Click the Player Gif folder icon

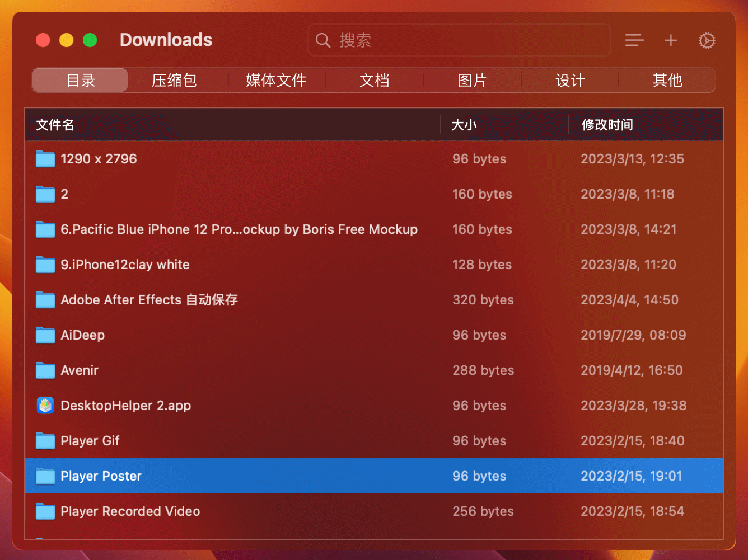click(x=45, y=441)
